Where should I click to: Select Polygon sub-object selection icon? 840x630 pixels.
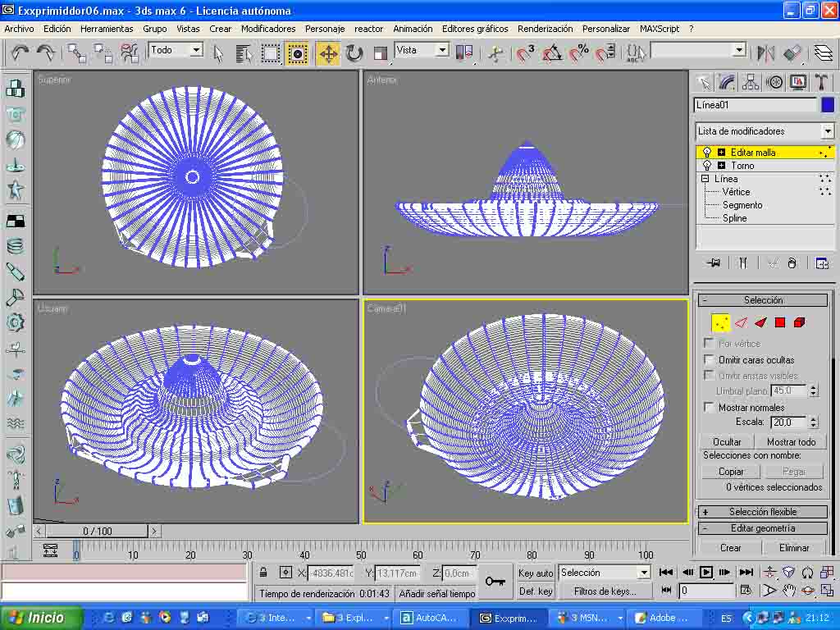pos(780,322)
